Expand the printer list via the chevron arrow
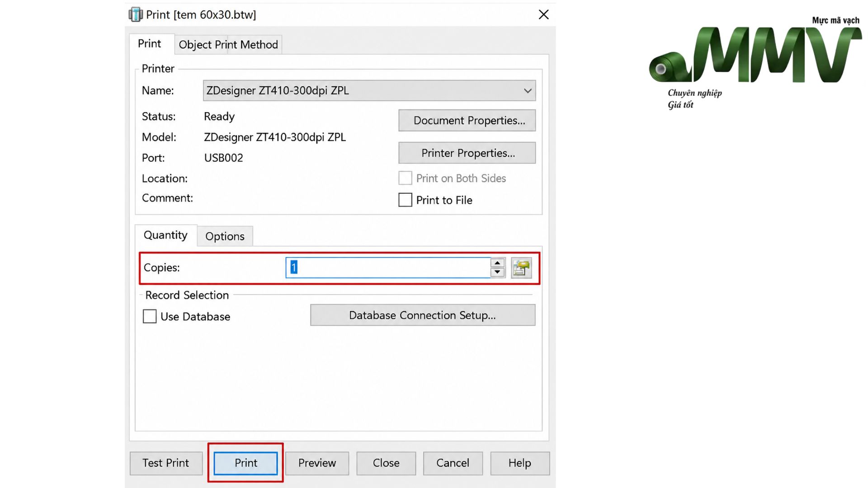 point(528,91)
